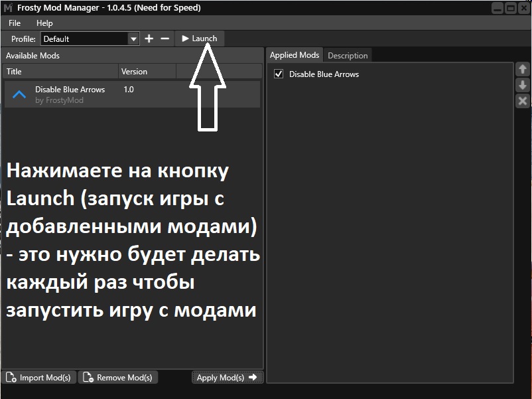Screen dimensions: 532x399
Task: Remove current profile with minus icon
Action: 165,39
